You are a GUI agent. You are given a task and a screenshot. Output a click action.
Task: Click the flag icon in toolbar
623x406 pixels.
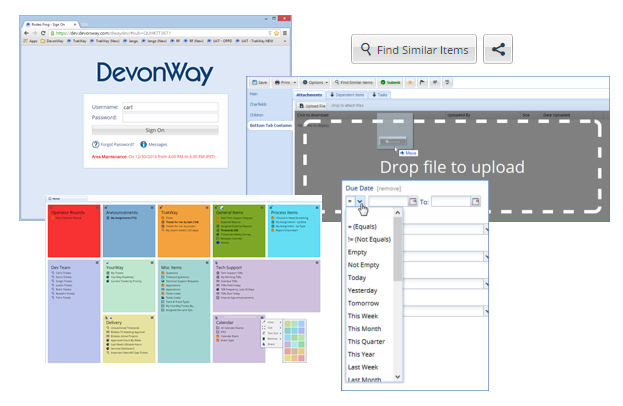coord(422,83)
